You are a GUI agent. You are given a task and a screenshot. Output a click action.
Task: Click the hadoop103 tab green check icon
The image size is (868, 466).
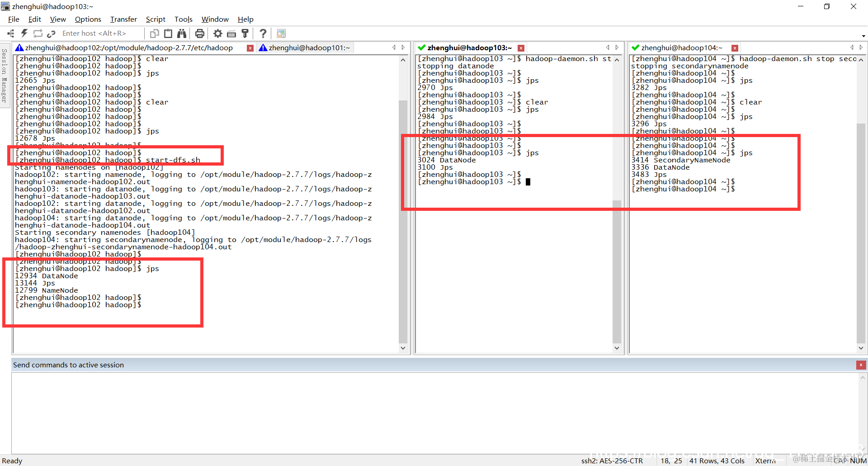pyautogui.click(x=422, y=48)
